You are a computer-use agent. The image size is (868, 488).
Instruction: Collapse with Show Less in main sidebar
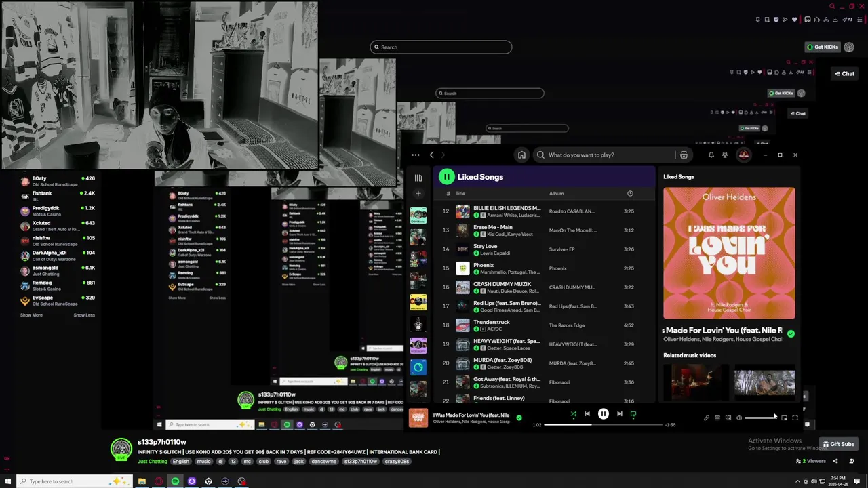point(84,315)
